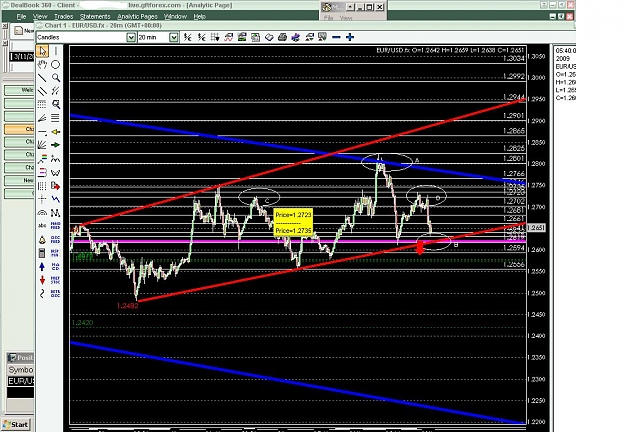Click the highlighted orange chart tab in sidebar

pos(19,129)
